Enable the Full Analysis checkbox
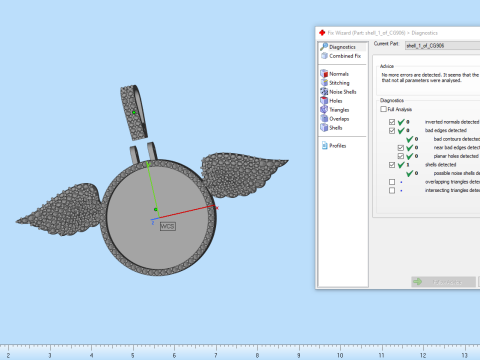 tap(383, 109)
